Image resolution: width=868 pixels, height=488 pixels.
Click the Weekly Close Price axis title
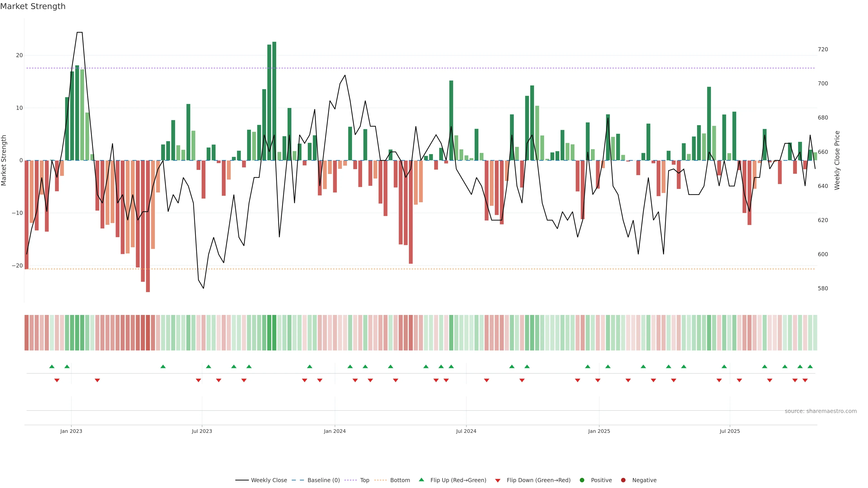(837, 160)
